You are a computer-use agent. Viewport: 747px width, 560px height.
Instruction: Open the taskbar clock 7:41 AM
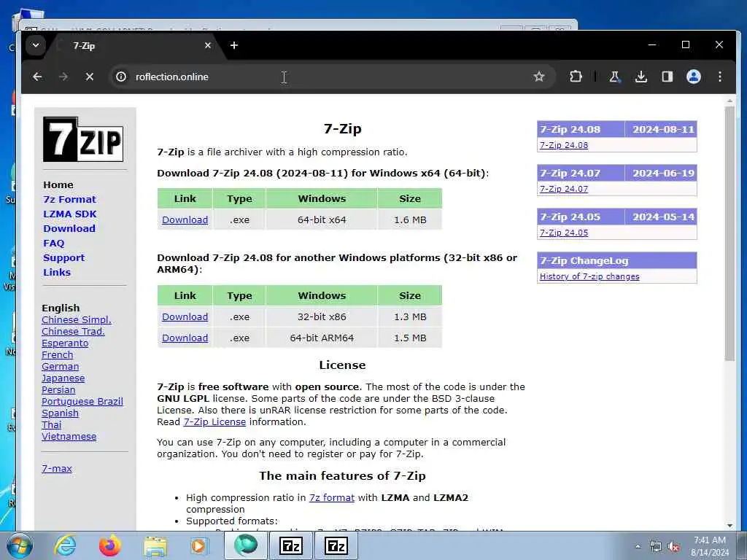click(x=710, y=546)
